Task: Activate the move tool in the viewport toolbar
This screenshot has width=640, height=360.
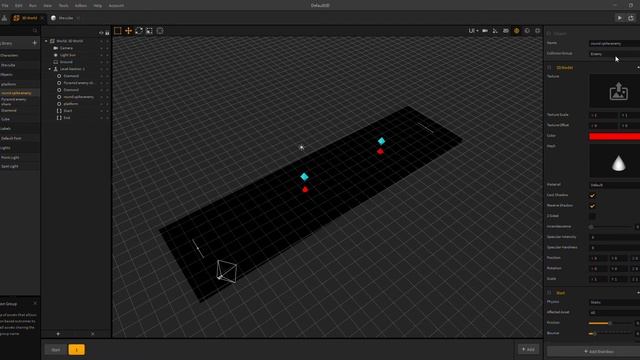Action: (128, 31)
